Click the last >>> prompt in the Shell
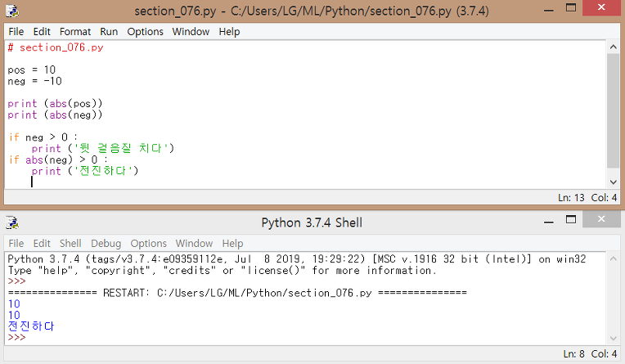This screenshot has width=625, height=364. pos(16,338)
